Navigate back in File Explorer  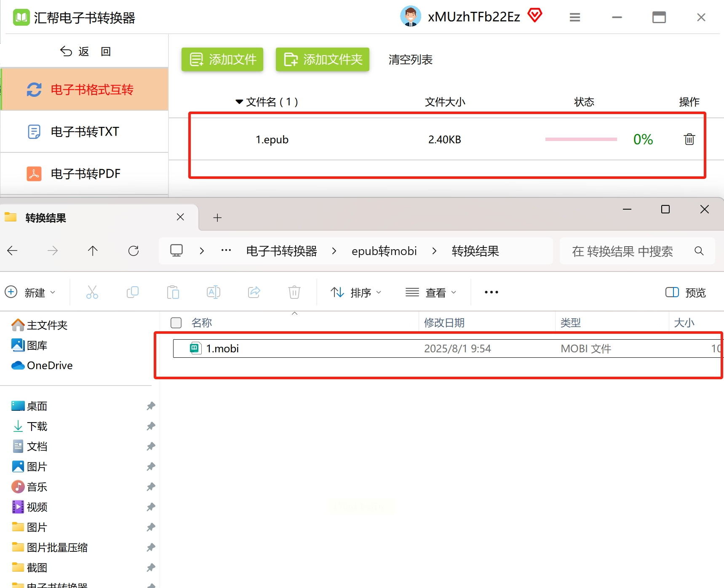pos(12,251)
